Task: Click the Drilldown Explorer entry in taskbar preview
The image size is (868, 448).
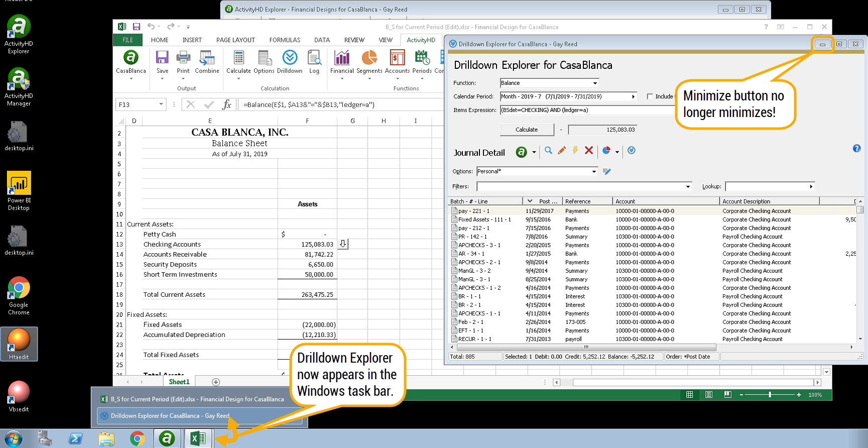Action: point(200,416)
